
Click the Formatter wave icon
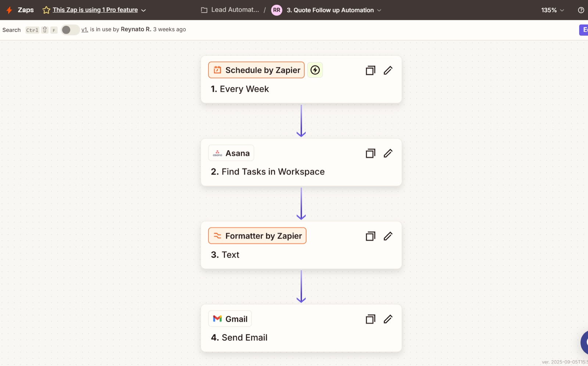point(218,236)
